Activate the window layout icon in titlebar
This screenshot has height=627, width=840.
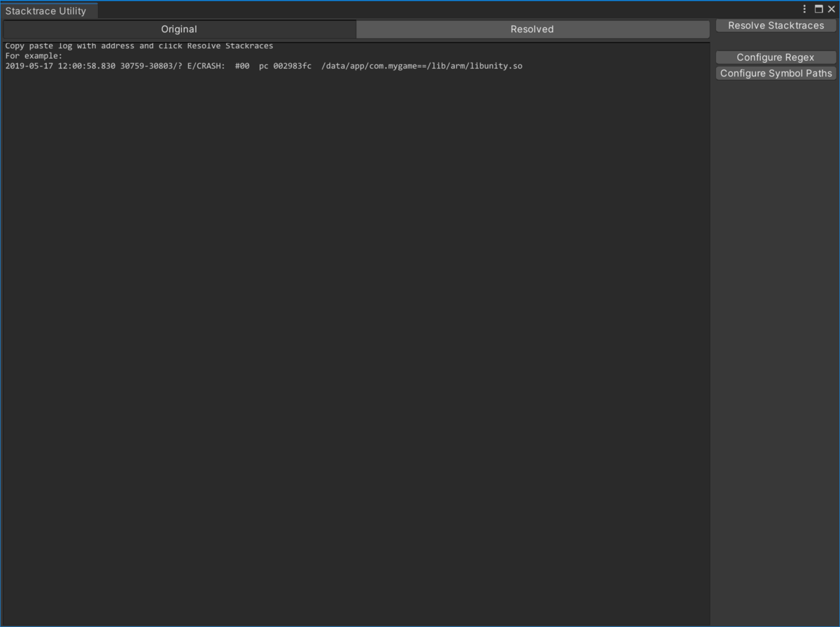pyautogui.click(x=818, y=8)
